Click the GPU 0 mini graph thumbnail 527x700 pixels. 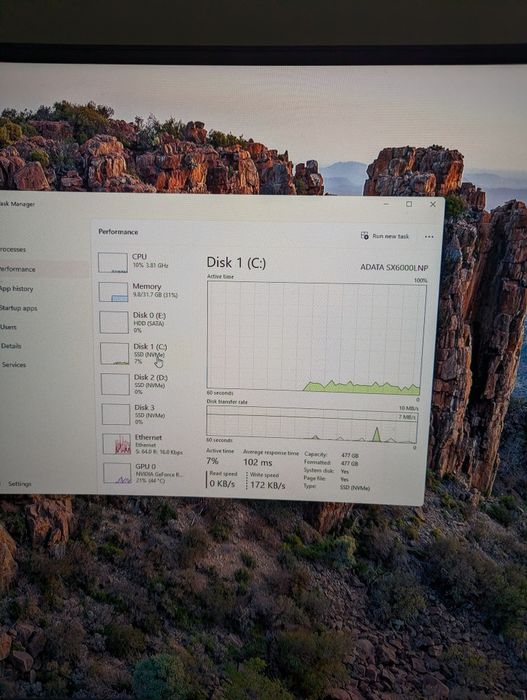(x=117, y=473)
